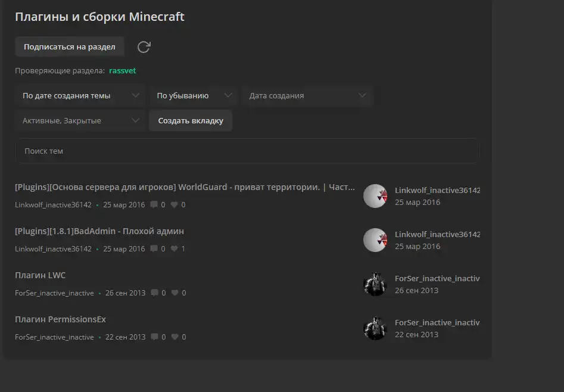The image size is (564, 392).
Task: Click author Linkwolf_inactive36142 under WorldGuard title
Action: pos(53,205)
